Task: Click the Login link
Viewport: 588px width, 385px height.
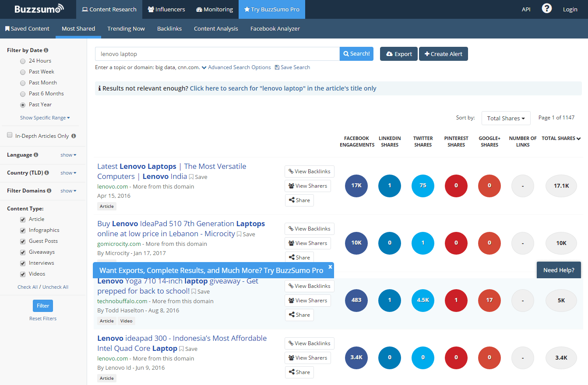Action: point(570,9)
